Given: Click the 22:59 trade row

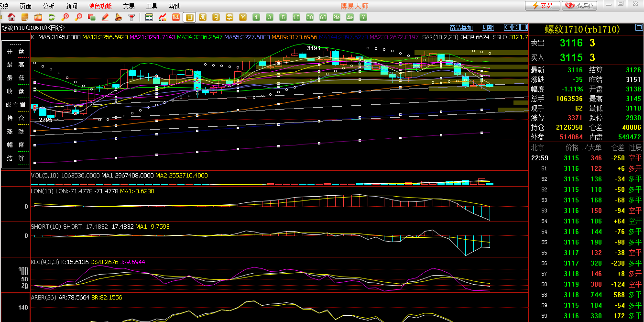Looking at the screenshot, I should pos(586,158).
